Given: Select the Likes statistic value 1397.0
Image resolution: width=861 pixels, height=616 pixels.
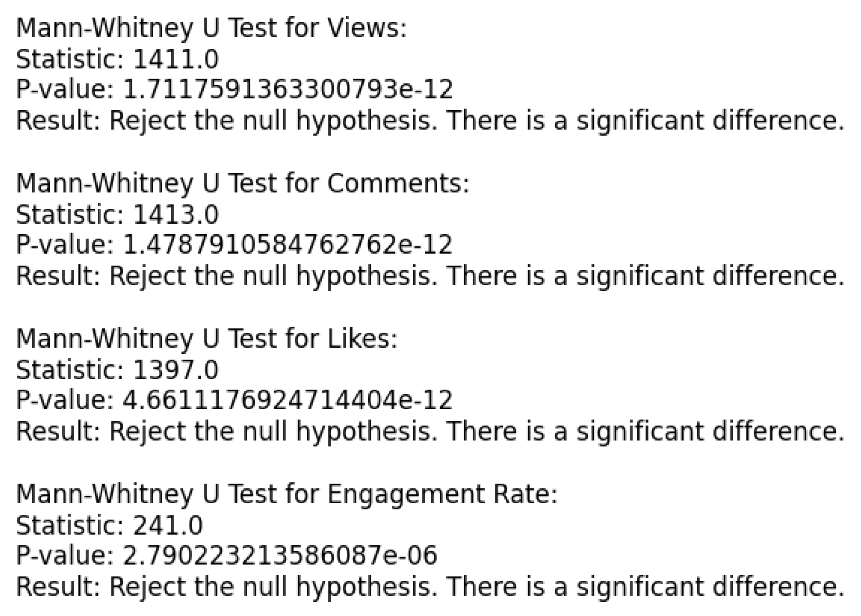Looking at the screenshot, I should point(175,370).
